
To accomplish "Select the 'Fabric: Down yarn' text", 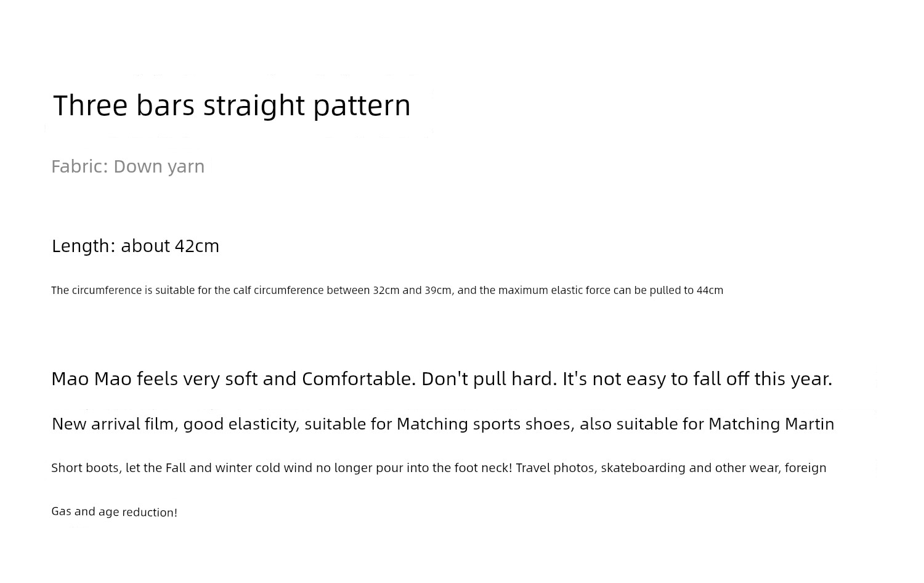I will tap(128, 166).
